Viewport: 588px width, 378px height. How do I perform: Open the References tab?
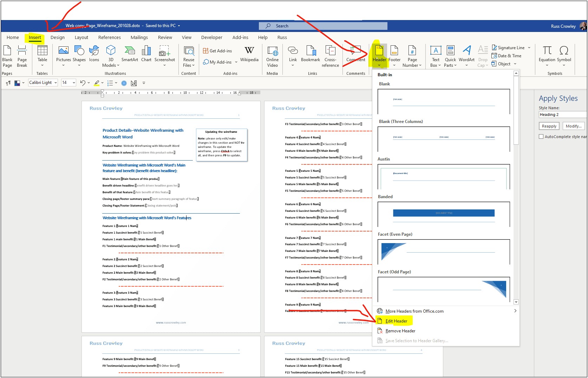(x=109, y=37)
